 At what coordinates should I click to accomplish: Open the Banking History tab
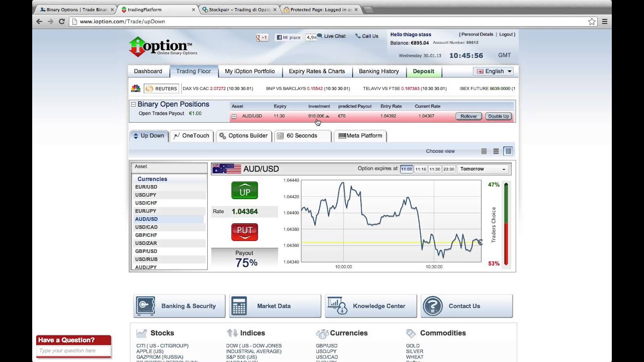point(379,71)
